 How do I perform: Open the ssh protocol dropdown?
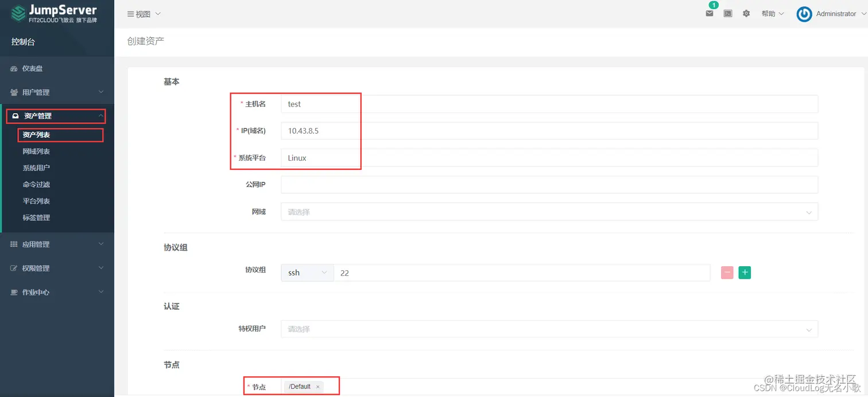307,273
